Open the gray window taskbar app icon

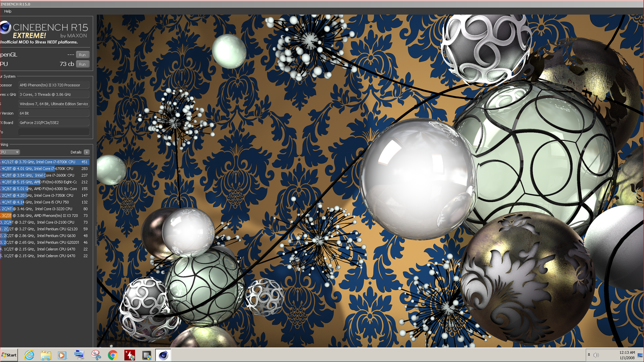147,355
